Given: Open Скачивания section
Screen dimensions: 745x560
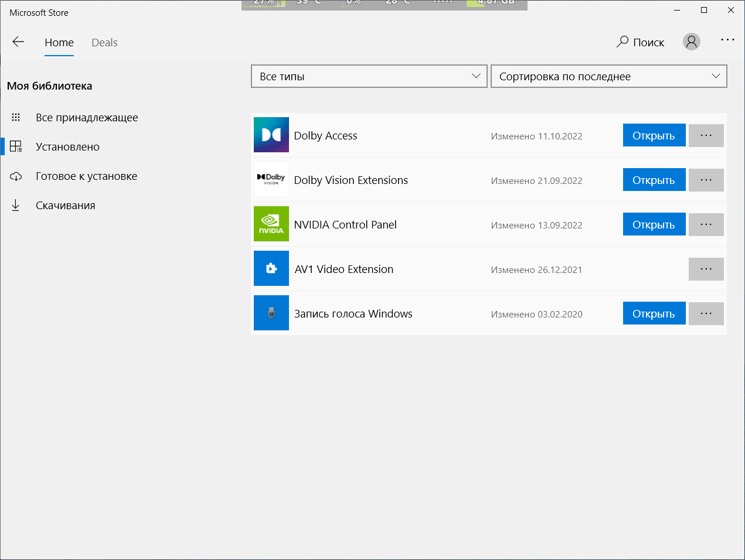Looking at the screenshot, I should 65,205.
